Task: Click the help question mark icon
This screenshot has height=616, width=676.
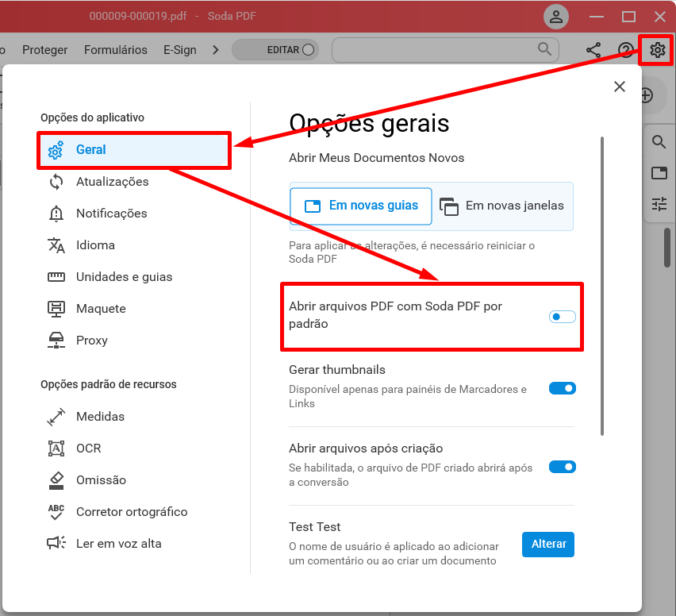Action: [x=625, y=50]
